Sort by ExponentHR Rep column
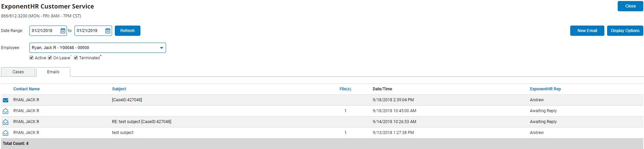This screenshot has height=149, width=644. coord(545,89)
